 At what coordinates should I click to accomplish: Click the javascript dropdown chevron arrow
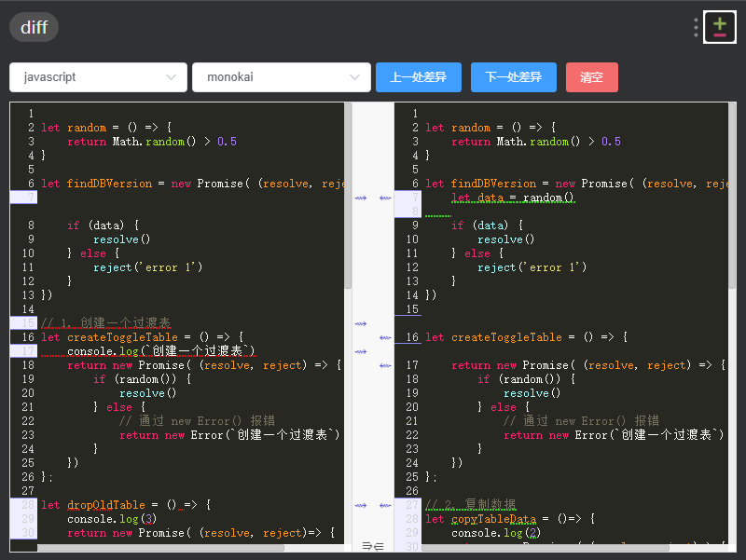[171, 77]
